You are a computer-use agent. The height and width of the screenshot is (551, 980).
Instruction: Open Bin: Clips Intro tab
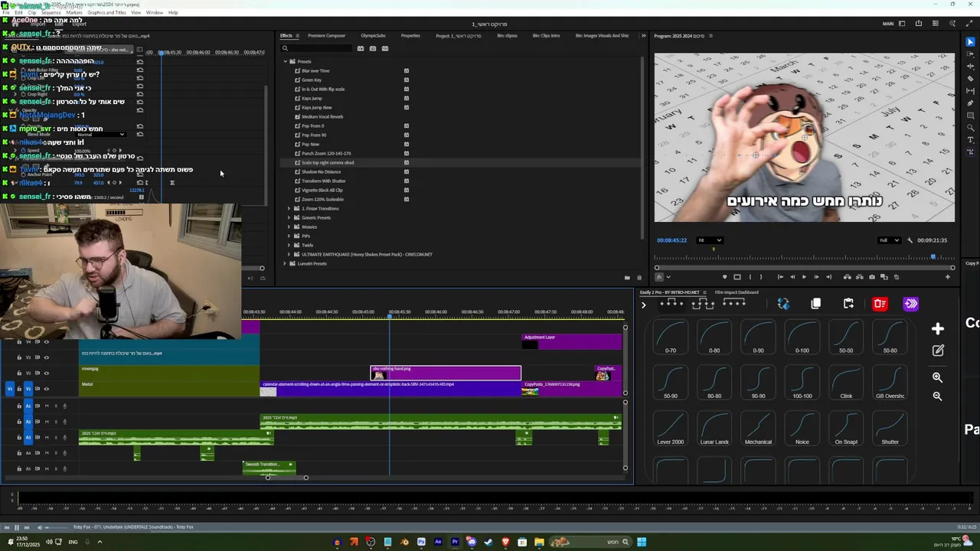[x=546, y=36]
